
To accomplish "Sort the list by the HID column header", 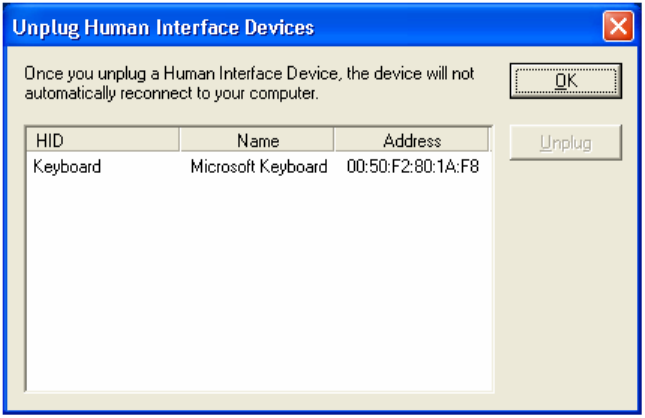I will tap(100, 141).
